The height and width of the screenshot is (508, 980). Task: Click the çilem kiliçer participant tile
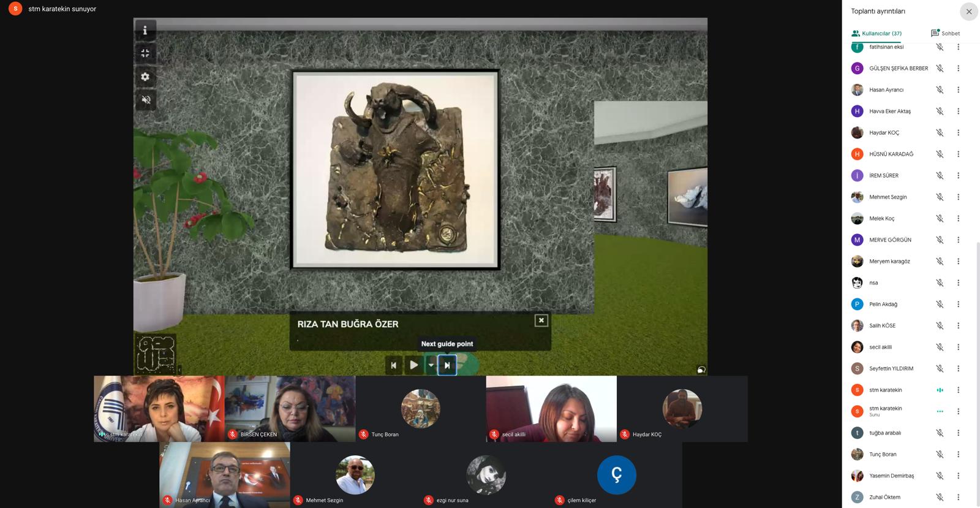pos(617,475)
